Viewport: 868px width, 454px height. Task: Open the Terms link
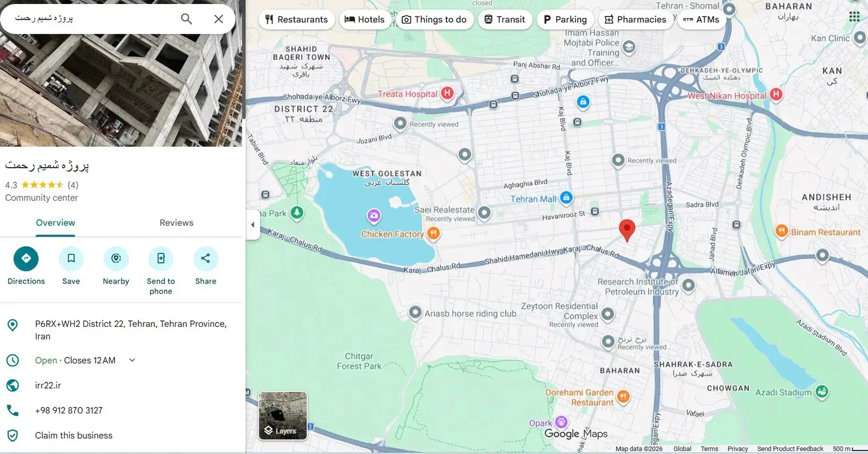tap(709, 449)
